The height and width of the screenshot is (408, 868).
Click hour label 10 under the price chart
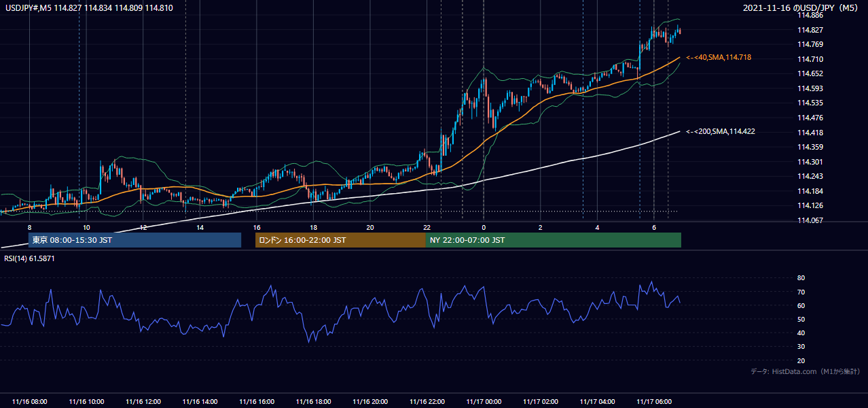click(x=86, y=227)
